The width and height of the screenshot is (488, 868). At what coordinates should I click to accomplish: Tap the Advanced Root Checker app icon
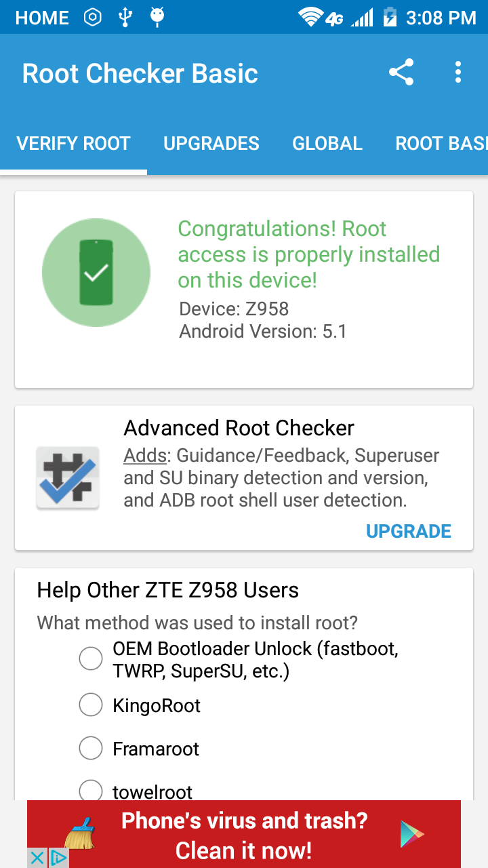click(68, 477)
